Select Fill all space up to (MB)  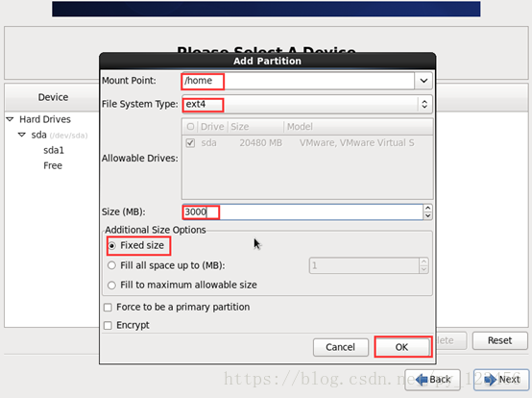pyautogui.click(x=111, y=265)
